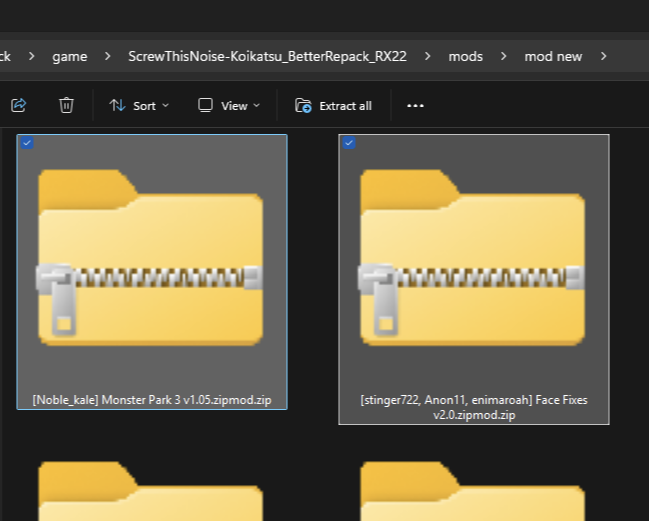Uncheck the Monster Park 3 zip checkbox

point(27,143)
